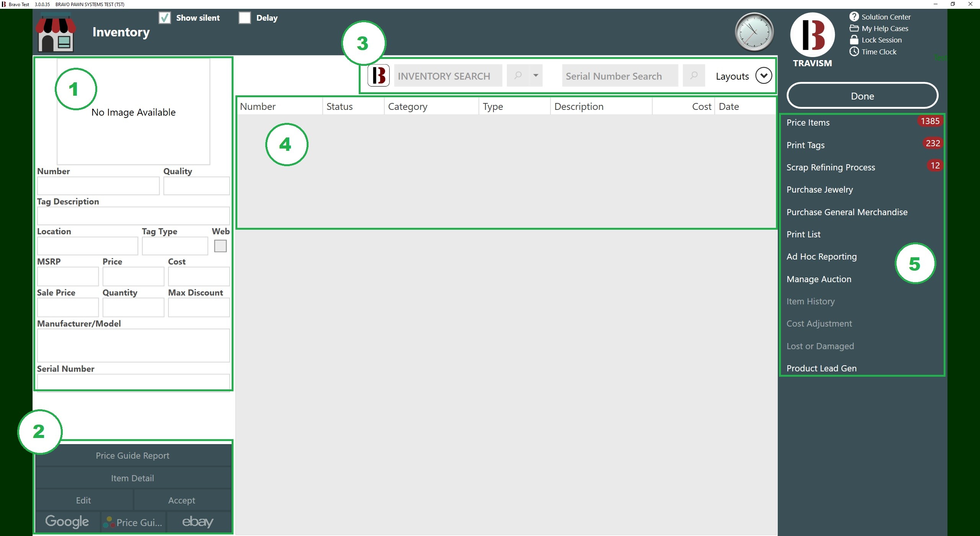Click the Tag Description field
The width and height of the screenshot is (980, 536).
click(133, 216)
